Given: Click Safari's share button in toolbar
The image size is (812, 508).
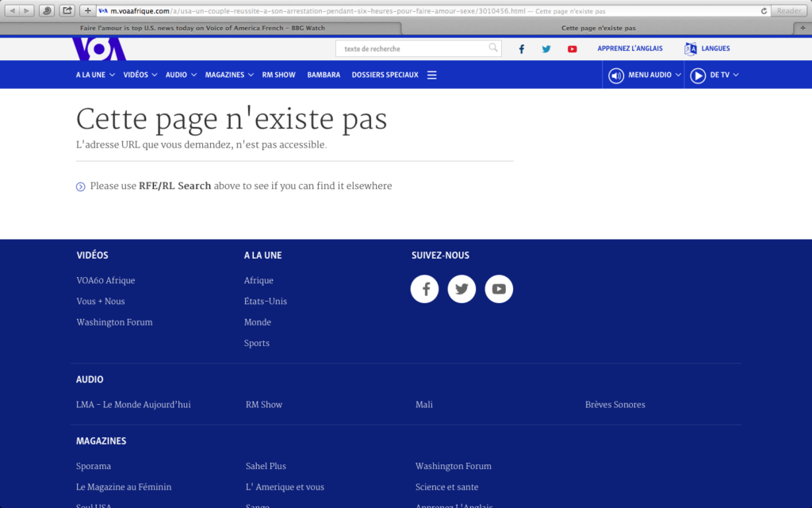Looking at the screenshot, I should tap(67, 10).
